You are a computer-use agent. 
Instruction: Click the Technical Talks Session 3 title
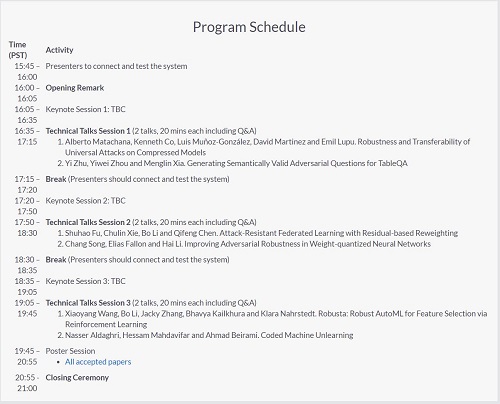pos(88,303)
